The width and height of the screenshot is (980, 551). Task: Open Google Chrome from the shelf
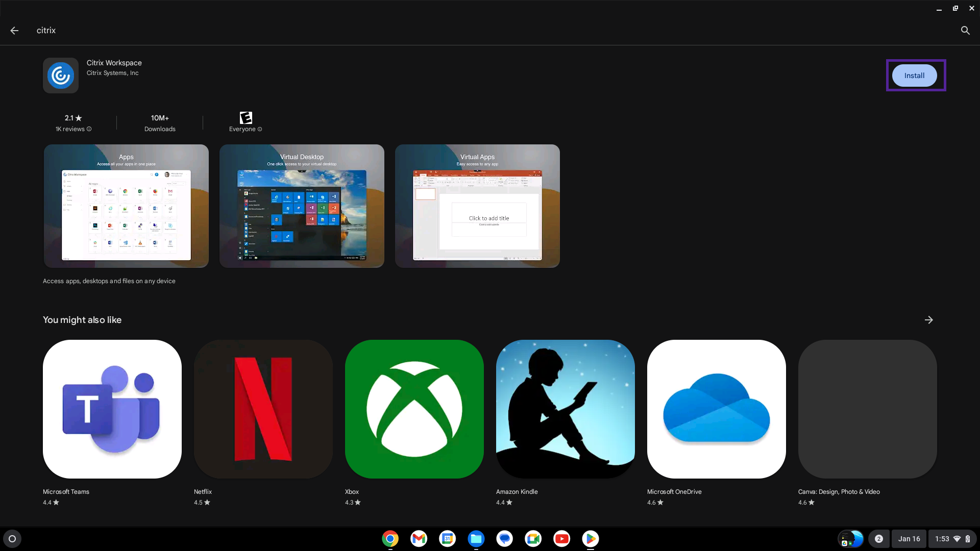(x=390, y=539)
